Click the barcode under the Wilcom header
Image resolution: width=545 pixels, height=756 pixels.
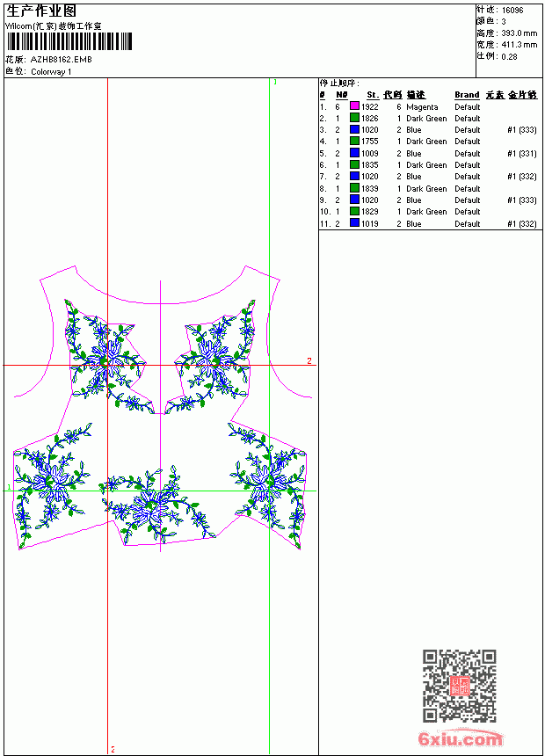pos(69,41)
